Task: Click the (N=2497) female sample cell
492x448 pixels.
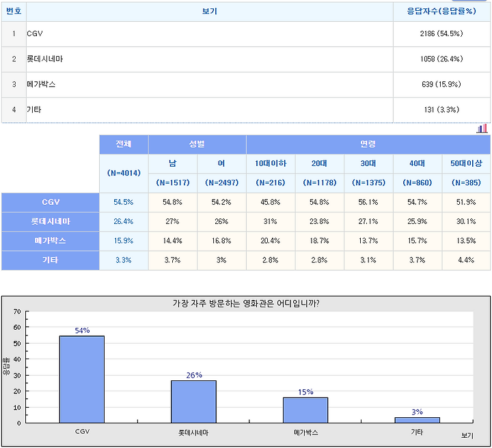Action: pyautogui.click(x=221, y=183)
